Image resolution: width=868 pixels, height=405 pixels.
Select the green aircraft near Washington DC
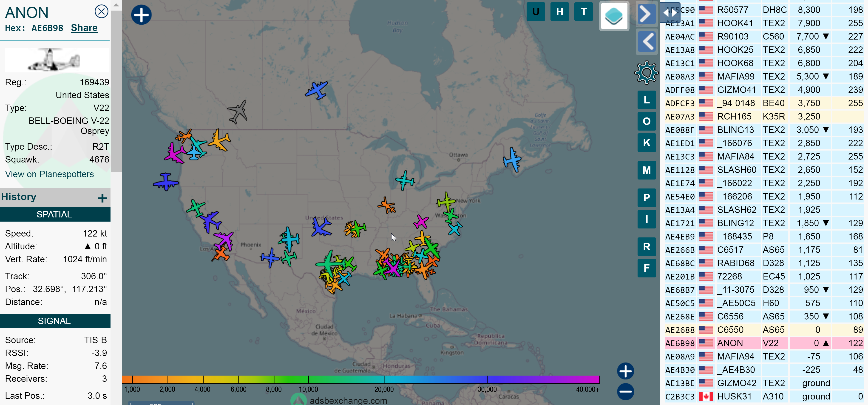(x=451, y=215)
